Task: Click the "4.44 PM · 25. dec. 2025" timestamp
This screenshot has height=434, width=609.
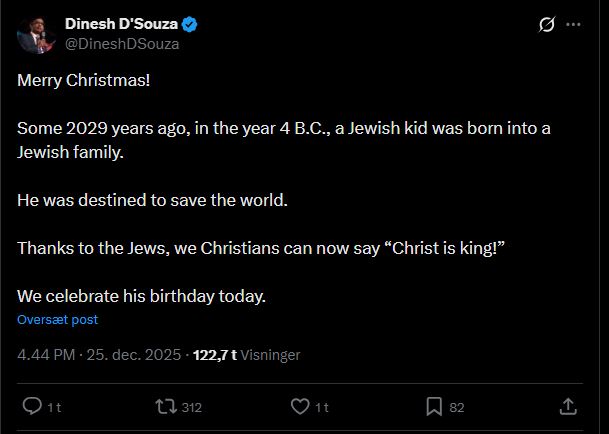Action: click(x=99, y=354)
